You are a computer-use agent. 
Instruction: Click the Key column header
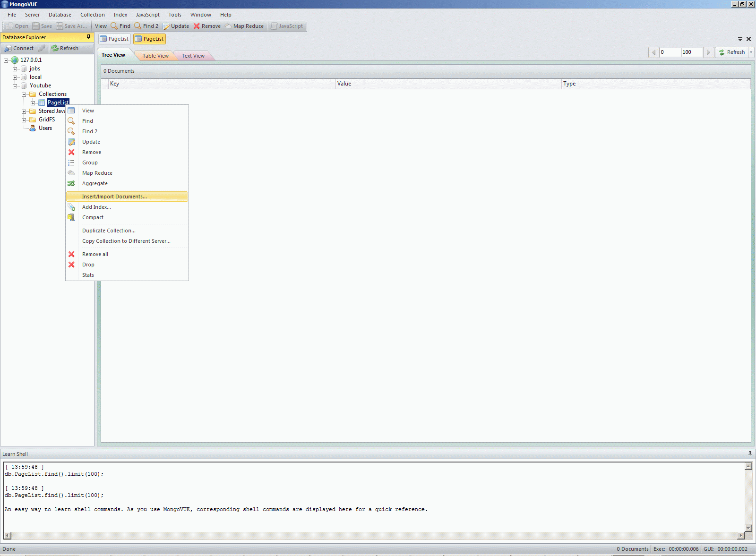(222, 84)
